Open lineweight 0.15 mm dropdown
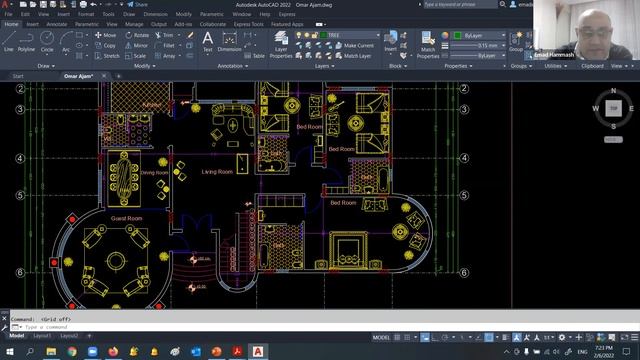640x360 pixels. [478, 45]
